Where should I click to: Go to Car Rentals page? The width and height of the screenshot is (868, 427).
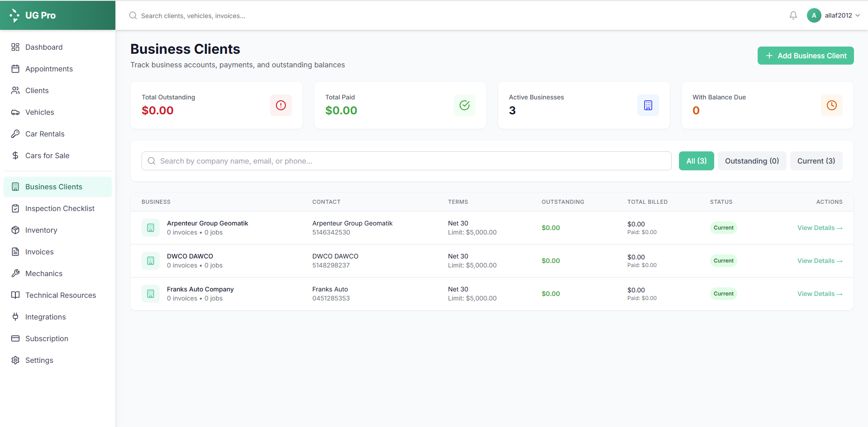coord(45,134)
